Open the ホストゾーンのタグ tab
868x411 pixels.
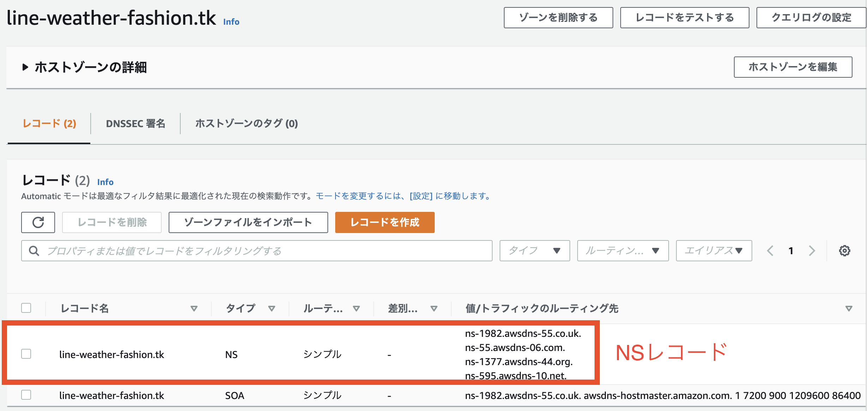247,124
